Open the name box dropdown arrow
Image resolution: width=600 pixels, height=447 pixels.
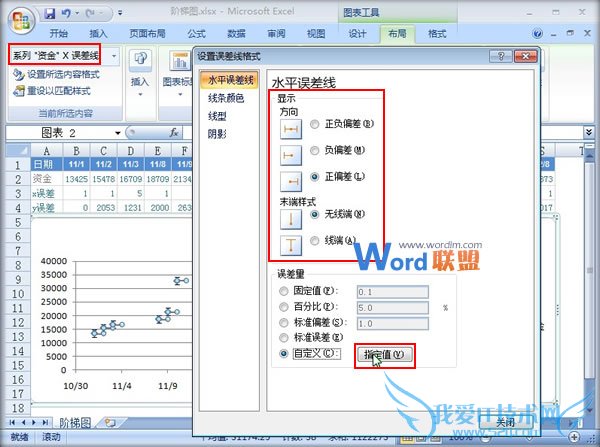tap(117, 133)
